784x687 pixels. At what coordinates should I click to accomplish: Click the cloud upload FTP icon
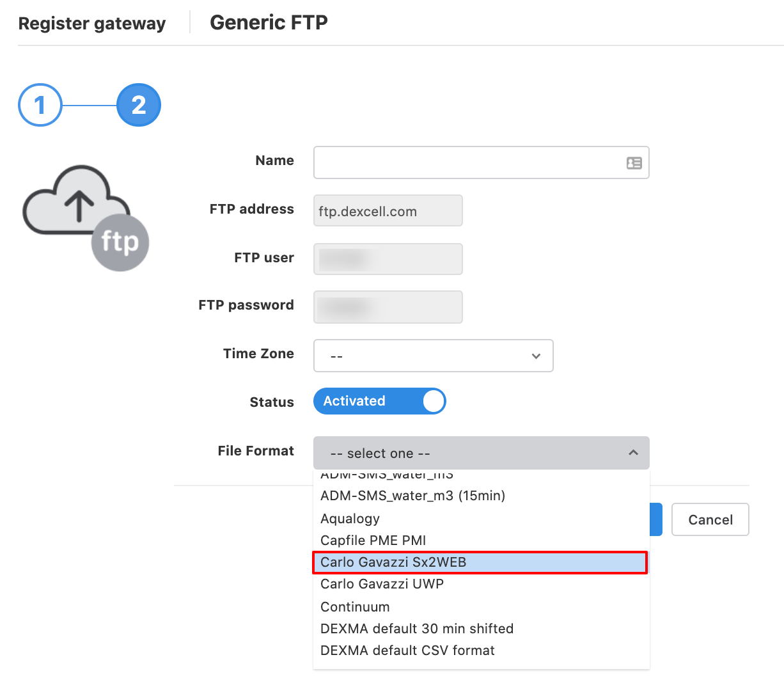(86, 217)
